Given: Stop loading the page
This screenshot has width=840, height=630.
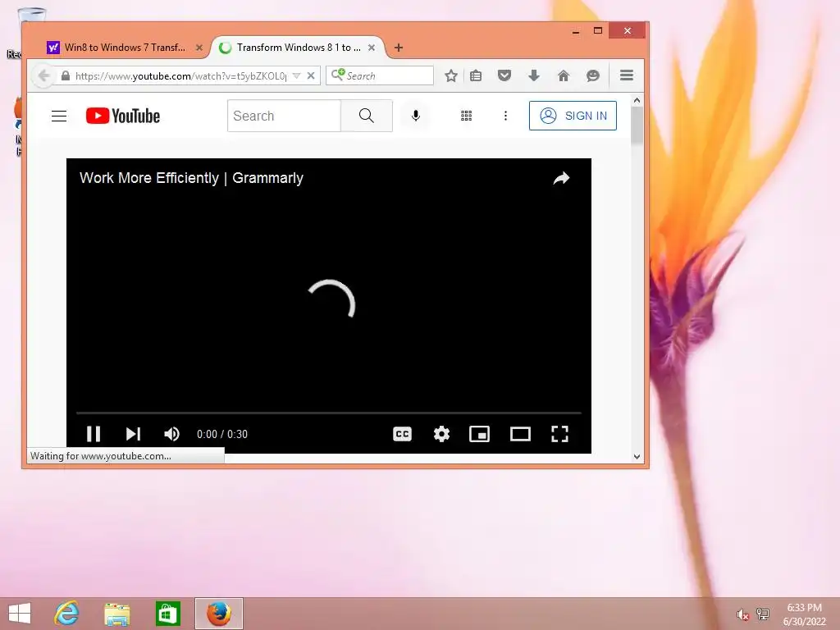Looking at the screenshot, I should [311, 75].
